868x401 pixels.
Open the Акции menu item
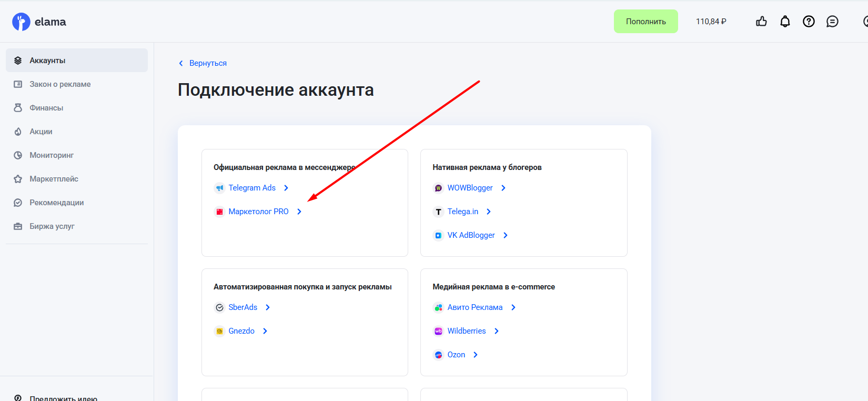[77, 132]
